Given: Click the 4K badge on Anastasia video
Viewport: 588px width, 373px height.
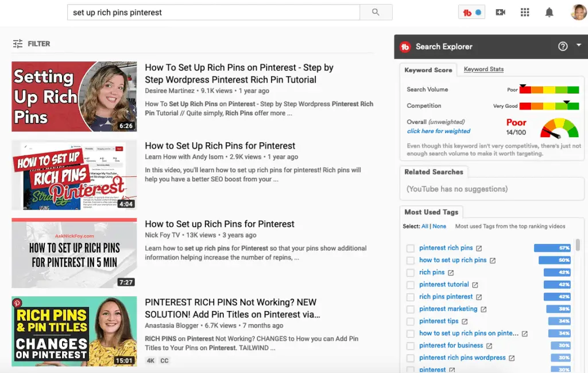Looking at the screenshot, I should [x=150, y=360].
